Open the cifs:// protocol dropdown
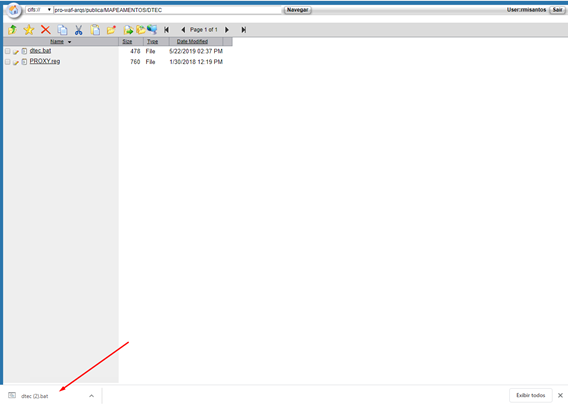This screenshot has width=568, height=406. click(39, 10)
